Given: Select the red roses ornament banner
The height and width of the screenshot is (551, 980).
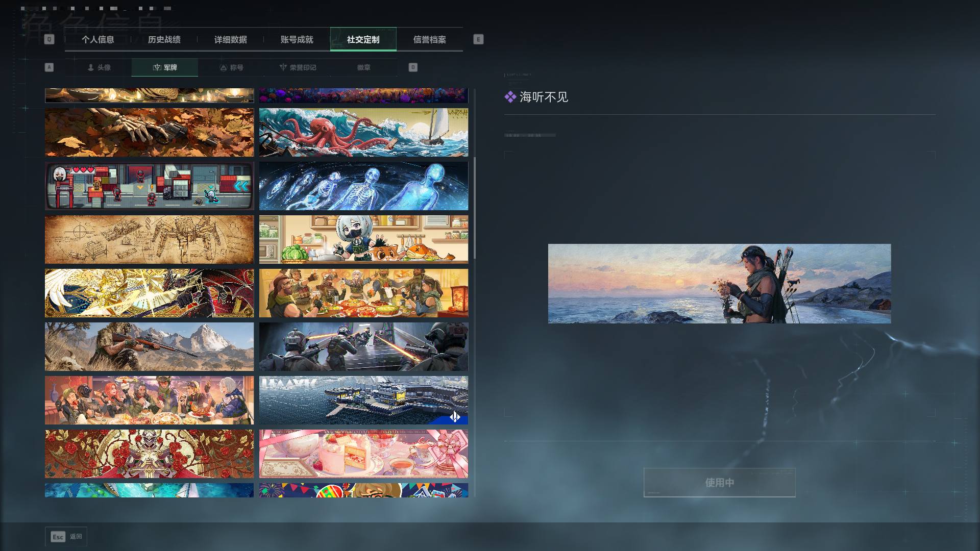Looking at the screenshot, I should 149,454.
